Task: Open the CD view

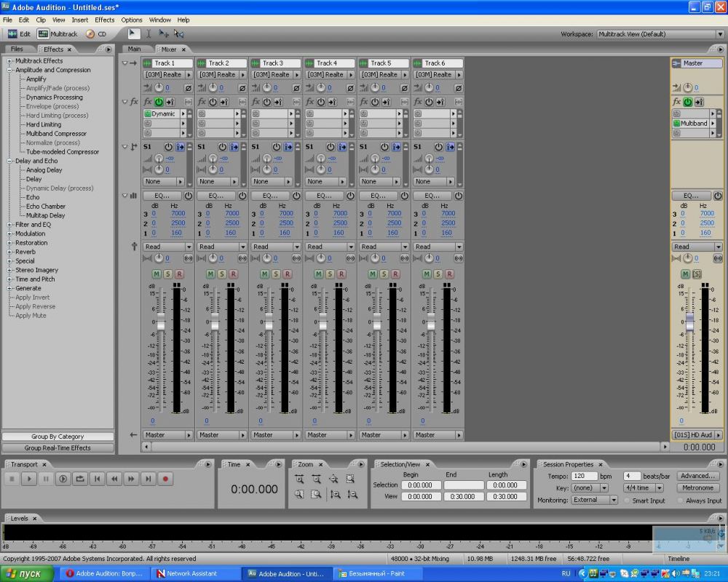Action: coord(96,34)
